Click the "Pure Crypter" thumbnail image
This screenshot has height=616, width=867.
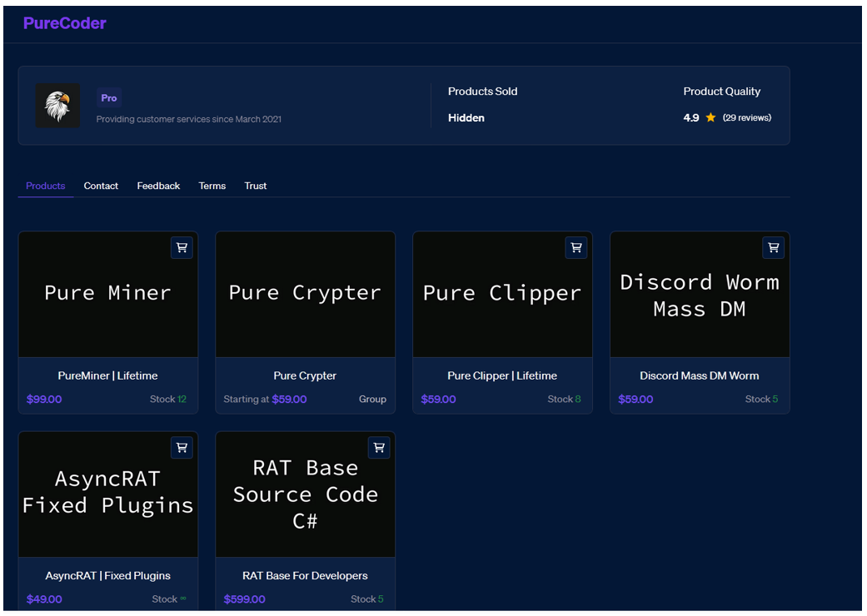(x=305, y=295)
